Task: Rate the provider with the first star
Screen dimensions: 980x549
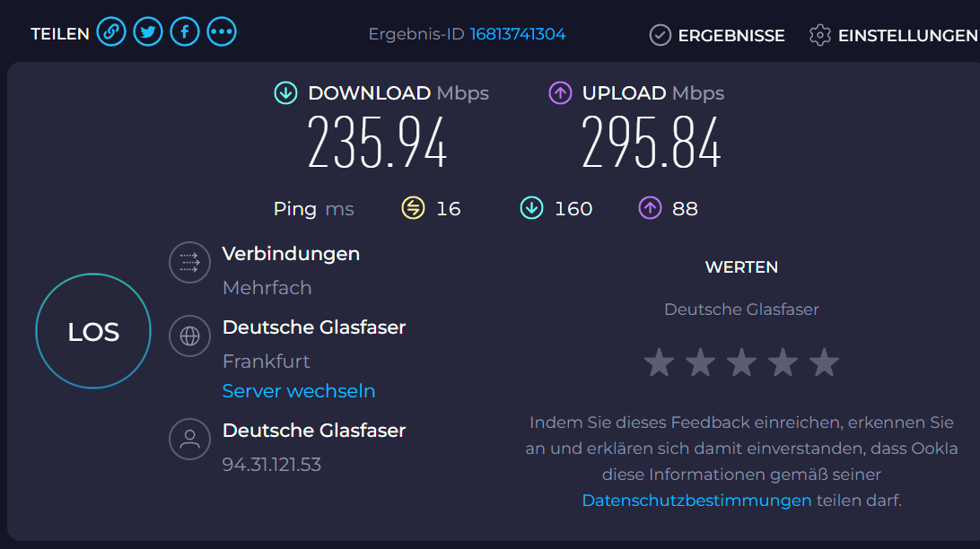Action: (x=659, y=362)
